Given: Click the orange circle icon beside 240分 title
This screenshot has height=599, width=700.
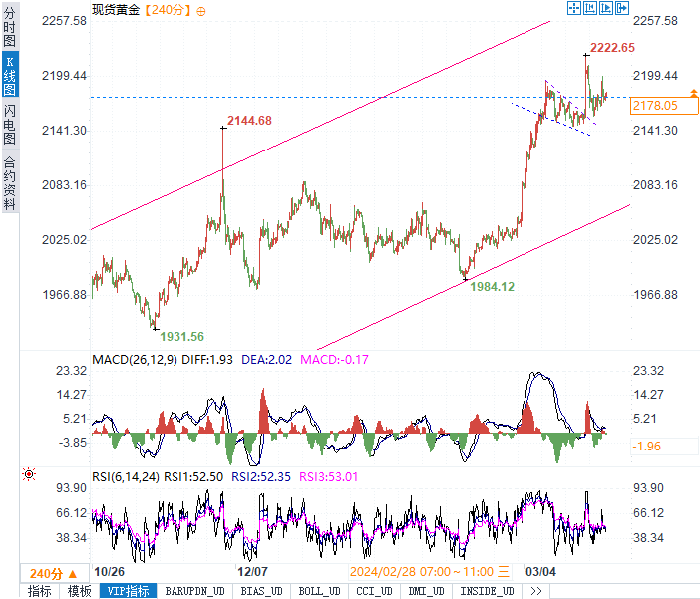Looking at the screenshot, I should coord(201,11).
